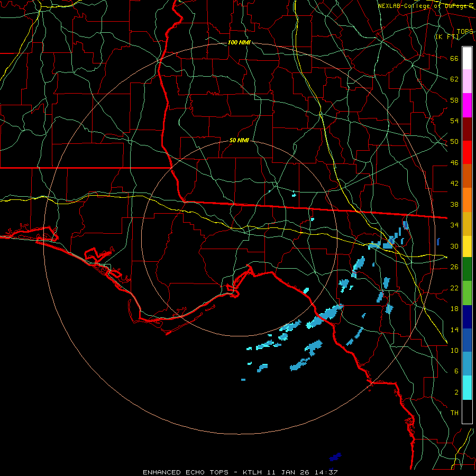Click the "TOPS" legend title
Viewport: 476px width, 476px height.
tap(465, 32)
